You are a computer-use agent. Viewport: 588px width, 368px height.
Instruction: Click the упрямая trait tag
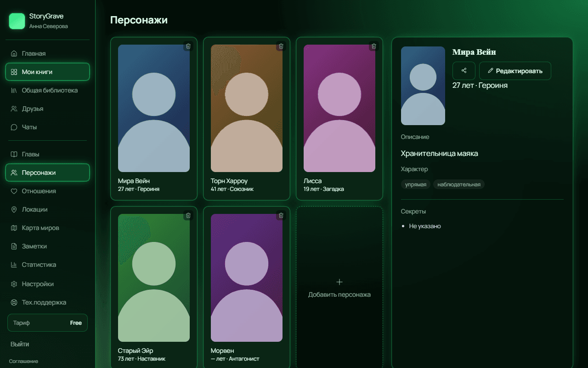[416, 184]
